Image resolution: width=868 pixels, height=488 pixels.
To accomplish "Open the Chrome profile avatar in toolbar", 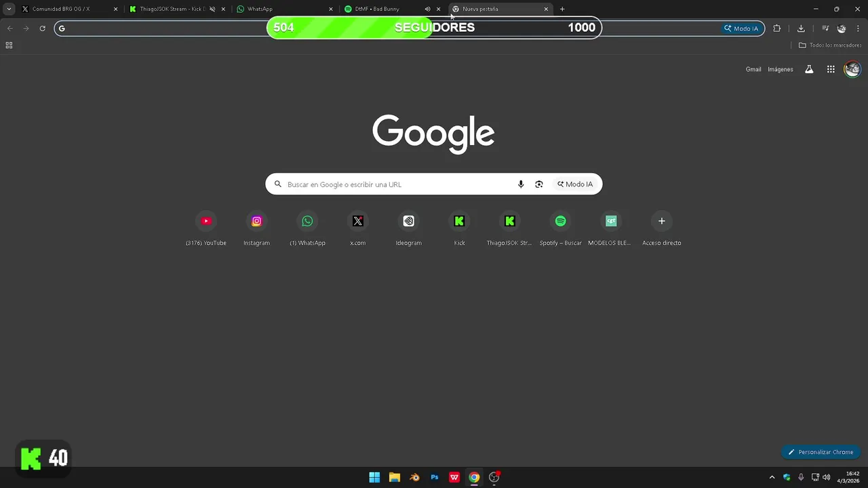I will pos(842,28).
